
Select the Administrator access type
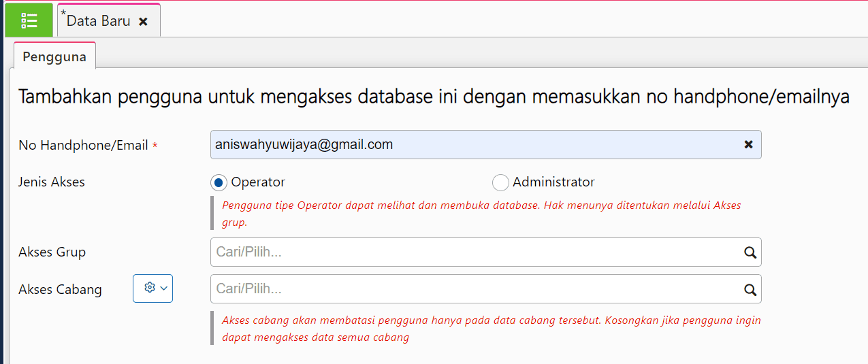click(x=500, y=182)
